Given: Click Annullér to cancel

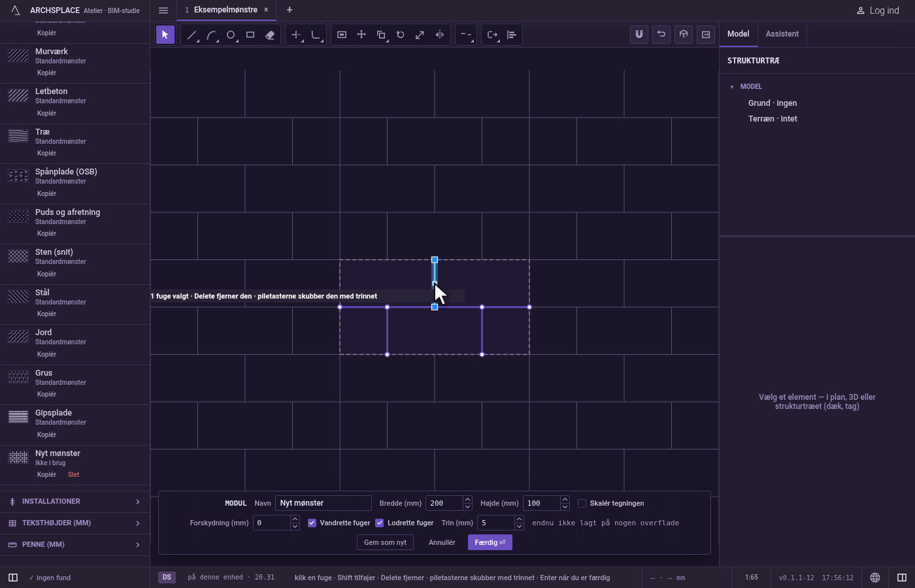Looking at the screenshot, I should (442, 542).
